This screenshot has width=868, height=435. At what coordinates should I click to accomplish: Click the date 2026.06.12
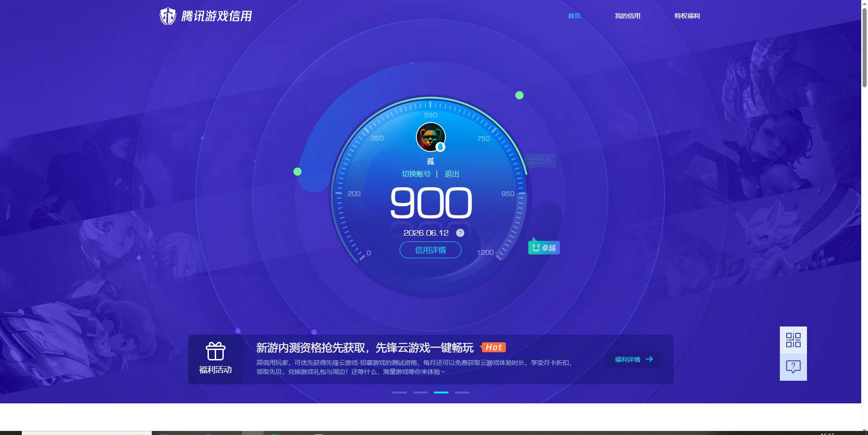point(426,233)
